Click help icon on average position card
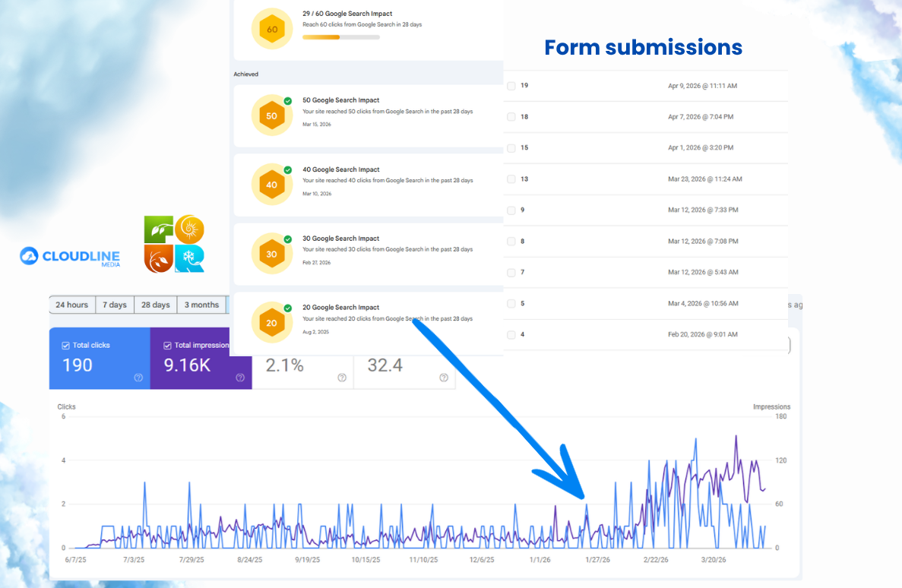 444,378
